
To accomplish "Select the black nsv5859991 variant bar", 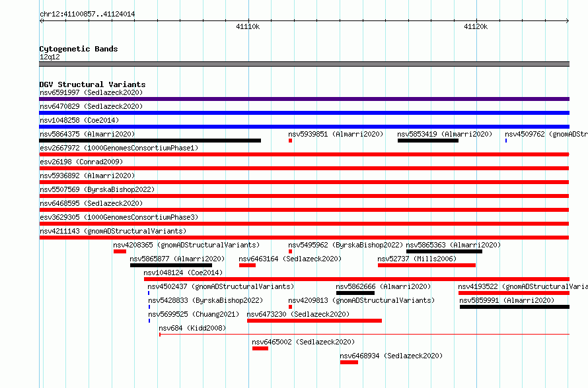I will tap(515, 307).
